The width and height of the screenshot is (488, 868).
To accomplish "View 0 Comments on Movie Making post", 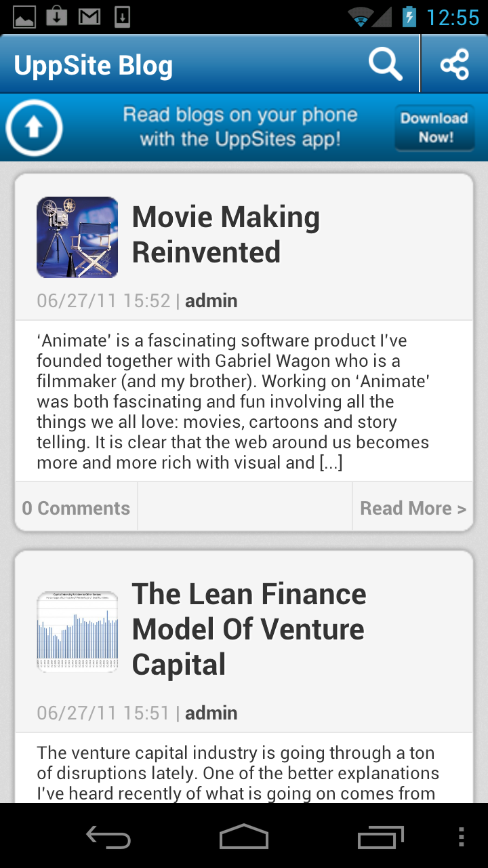I will (x=76, y=508).
